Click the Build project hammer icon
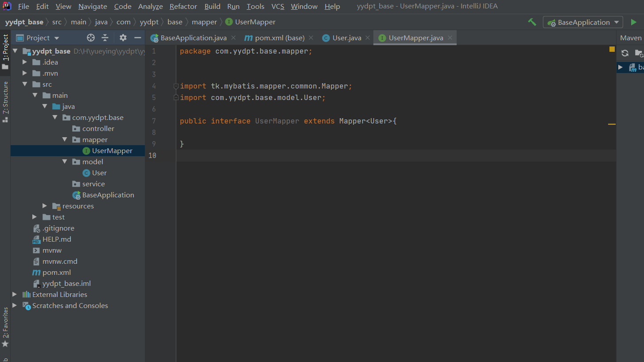Image resolution: width=644 pixels, height=362 pixels. (x=532, y=22)
